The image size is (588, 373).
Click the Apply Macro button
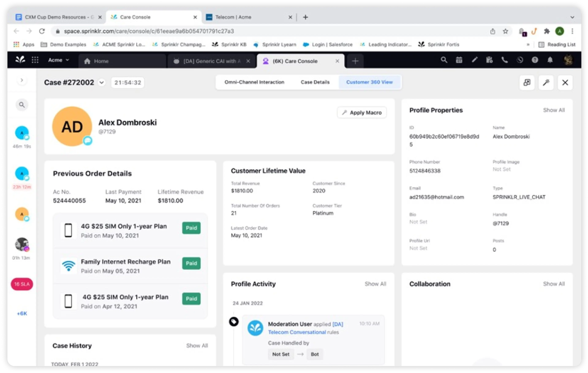click(x=362, y=112)
